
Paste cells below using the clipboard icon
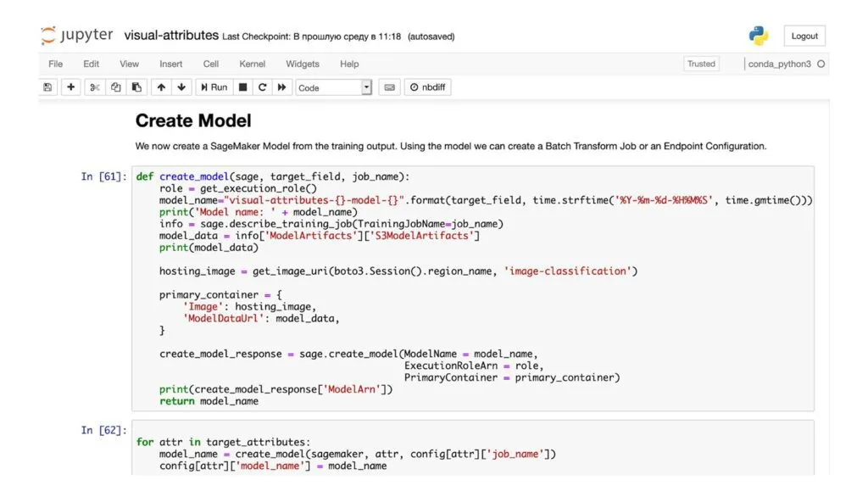pos(138,87)
